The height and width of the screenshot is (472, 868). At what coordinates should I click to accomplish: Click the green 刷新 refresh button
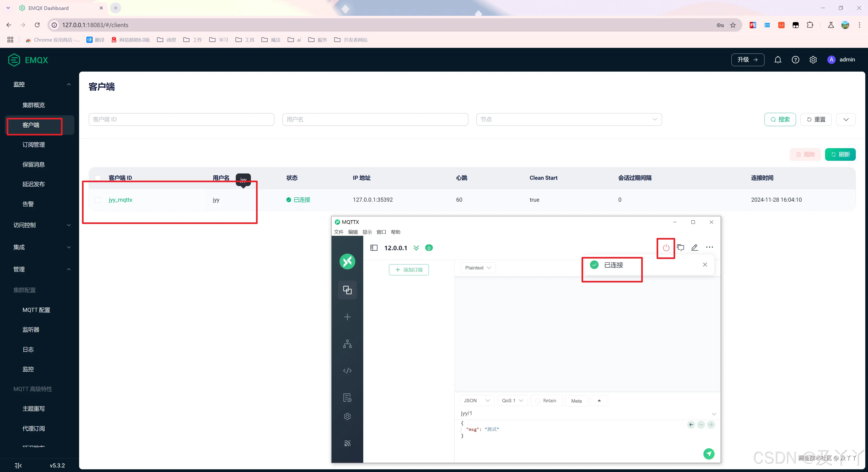click(x=840, y=154)
